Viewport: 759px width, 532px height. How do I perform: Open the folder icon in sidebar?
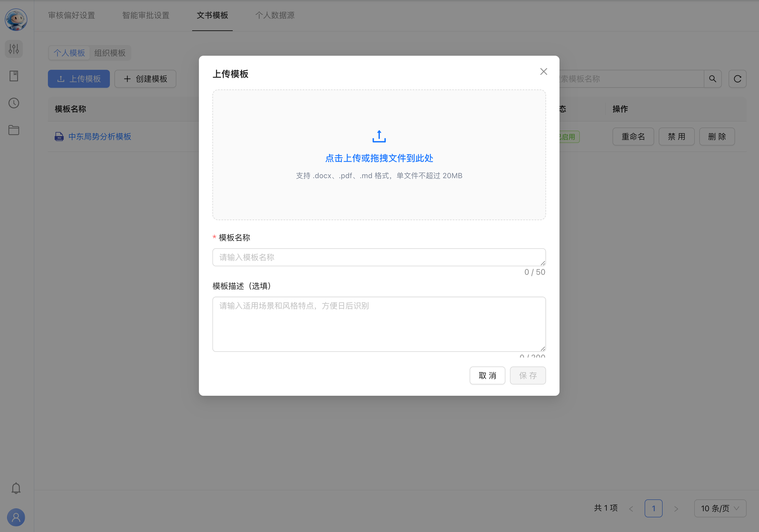click(x=14, y=130)
